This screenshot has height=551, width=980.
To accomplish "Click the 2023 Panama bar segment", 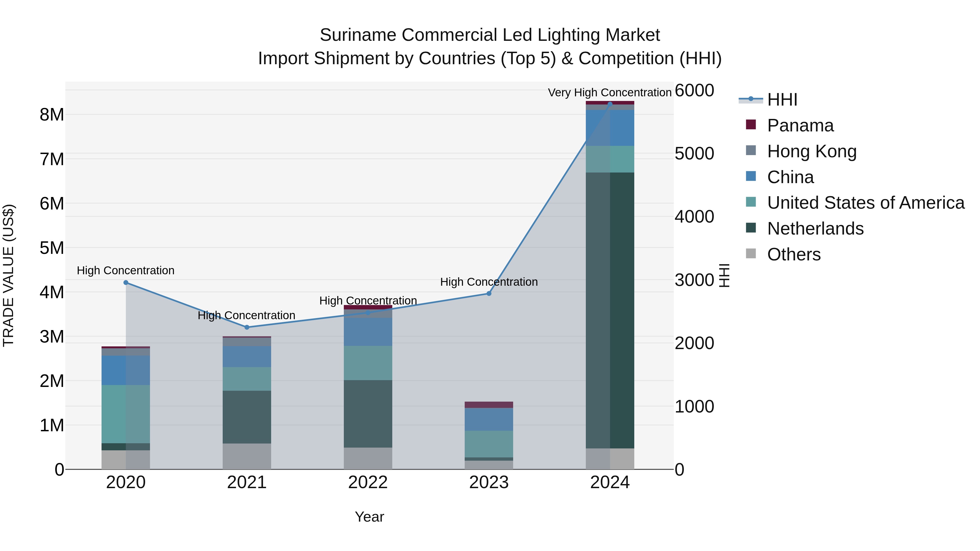I will click(489, 405).
